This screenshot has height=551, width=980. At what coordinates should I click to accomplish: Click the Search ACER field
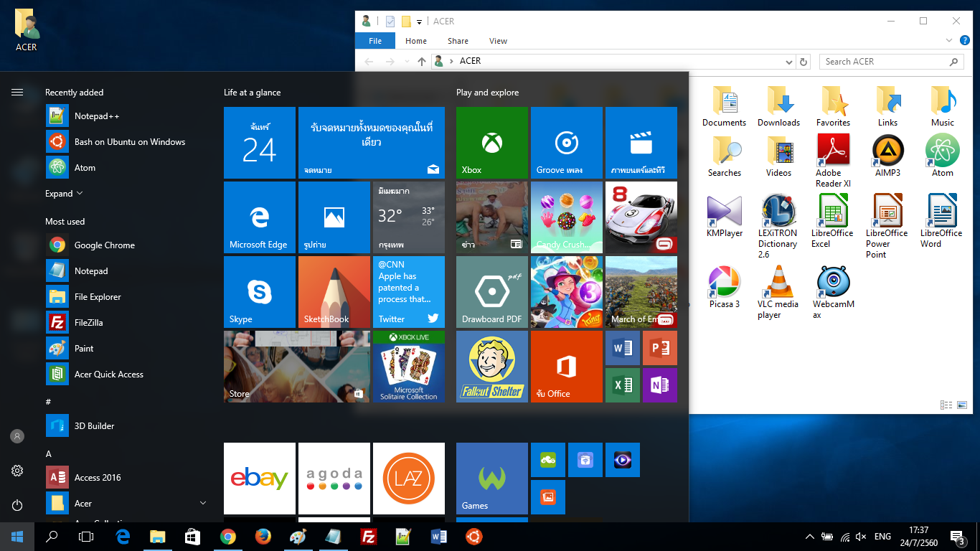[891, 62]
